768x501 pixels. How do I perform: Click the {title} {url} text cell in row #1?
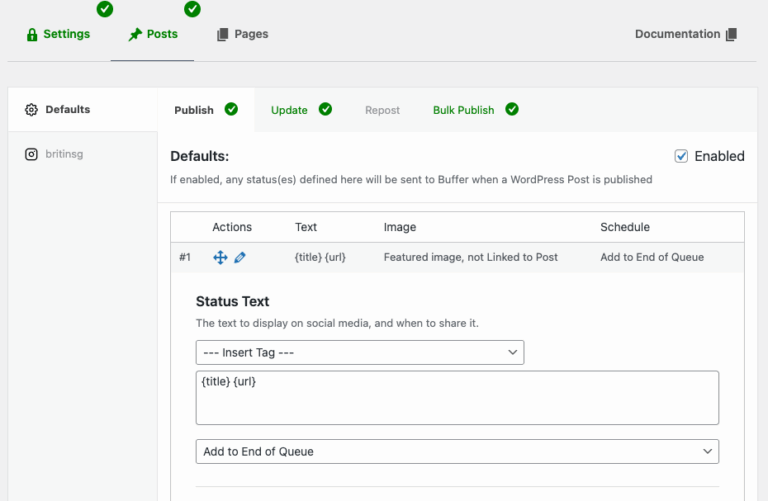(x=320, y=257)
